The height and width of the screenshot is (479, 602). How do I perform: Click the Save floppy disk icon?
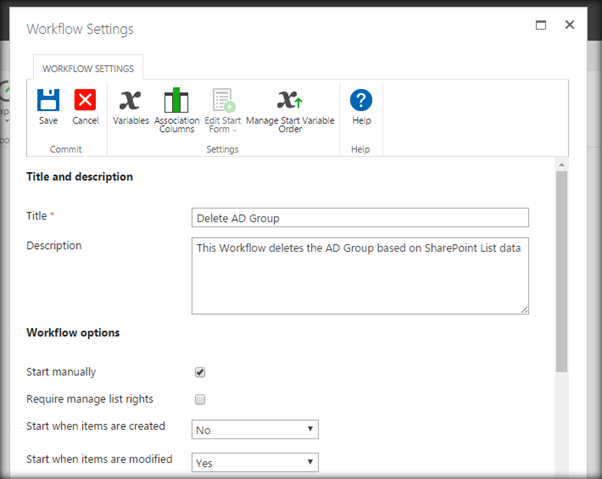(48, 100)
